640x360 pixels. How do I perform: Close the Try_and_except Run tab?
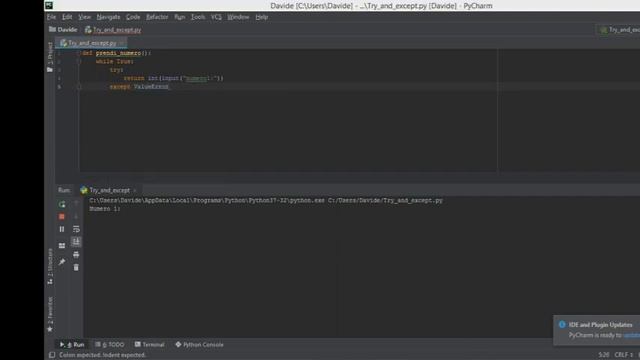(135, 190)
